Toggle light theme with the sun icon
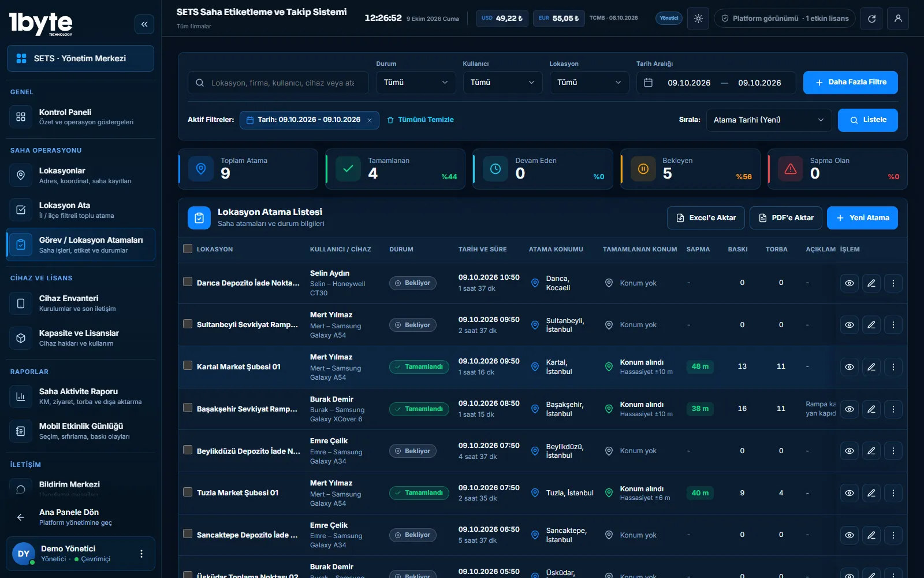924x578 pixels. coord(698,18)
